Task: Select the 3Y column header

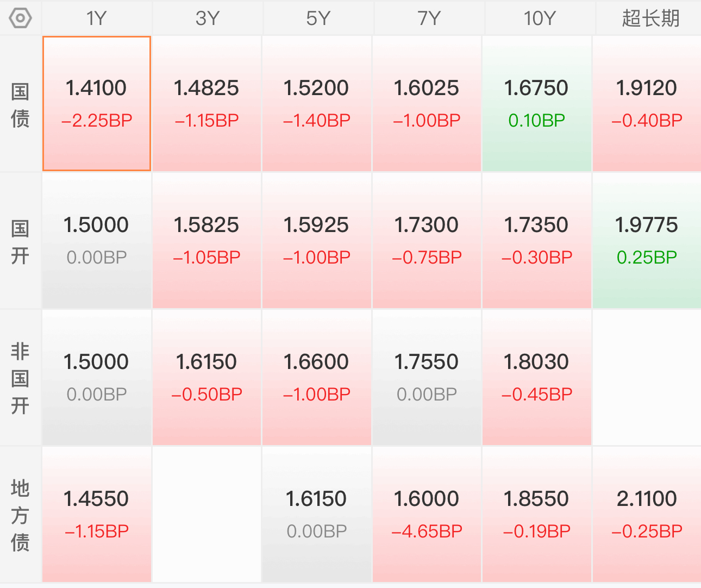Action: (x=207, y=18)
